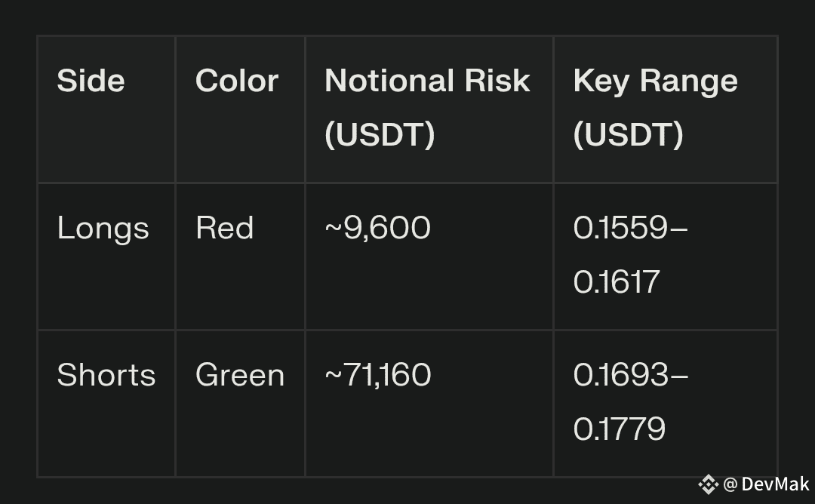Select the Side column header
815x504 pixels.
tap(91, 81)
